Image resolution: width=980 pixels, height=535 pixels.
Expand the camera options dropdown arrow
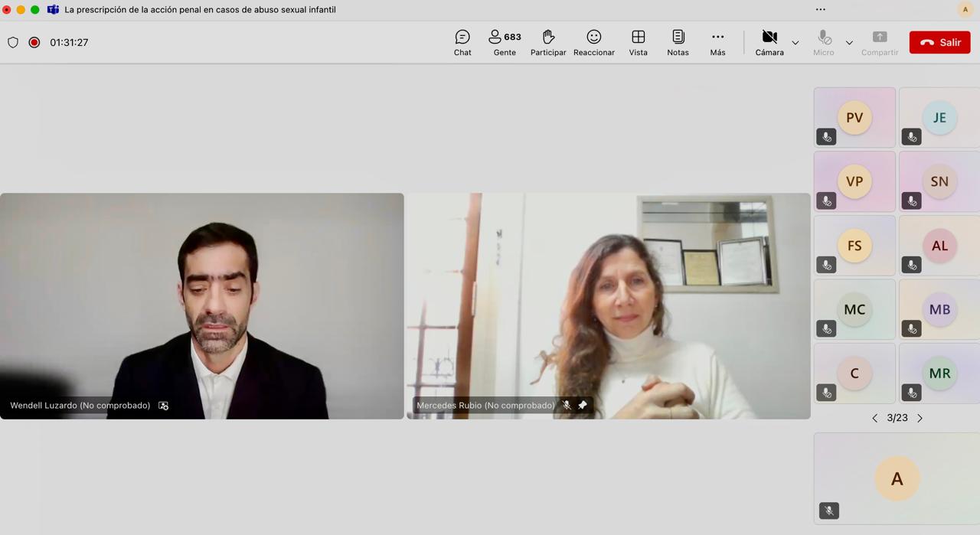tap(795, 43)
